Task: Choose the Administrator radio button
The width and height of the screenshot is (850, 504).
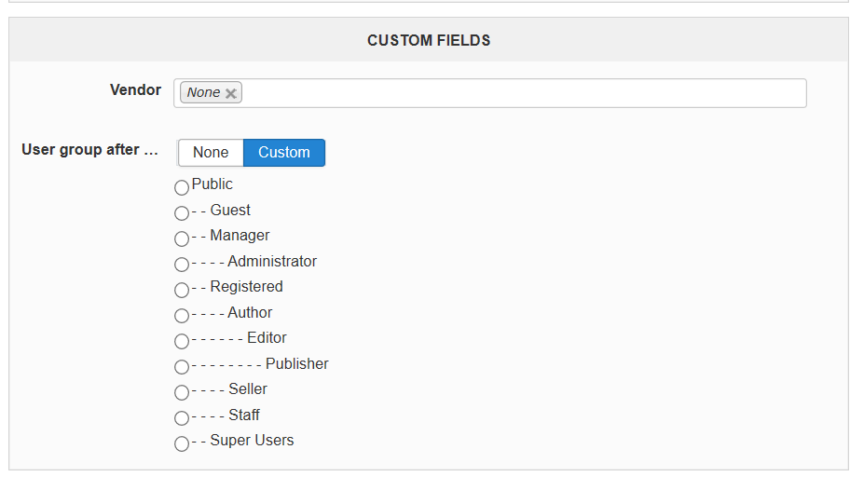Action: click(182, 265)
